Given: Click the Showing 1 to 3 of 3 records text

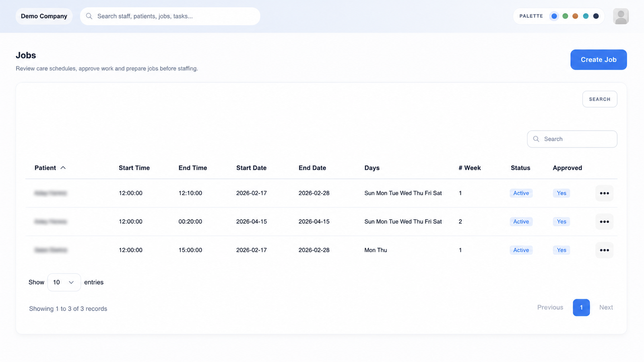Looking at the screenshot, I should pyautogui.click(x=68, y=309).
